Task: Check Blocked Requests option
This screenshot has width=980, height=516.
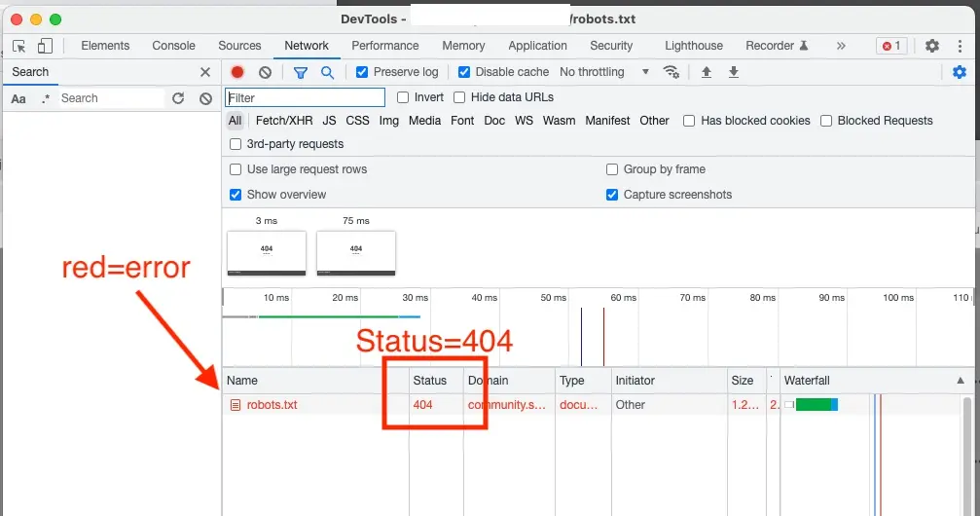Action: pos(826,121)
